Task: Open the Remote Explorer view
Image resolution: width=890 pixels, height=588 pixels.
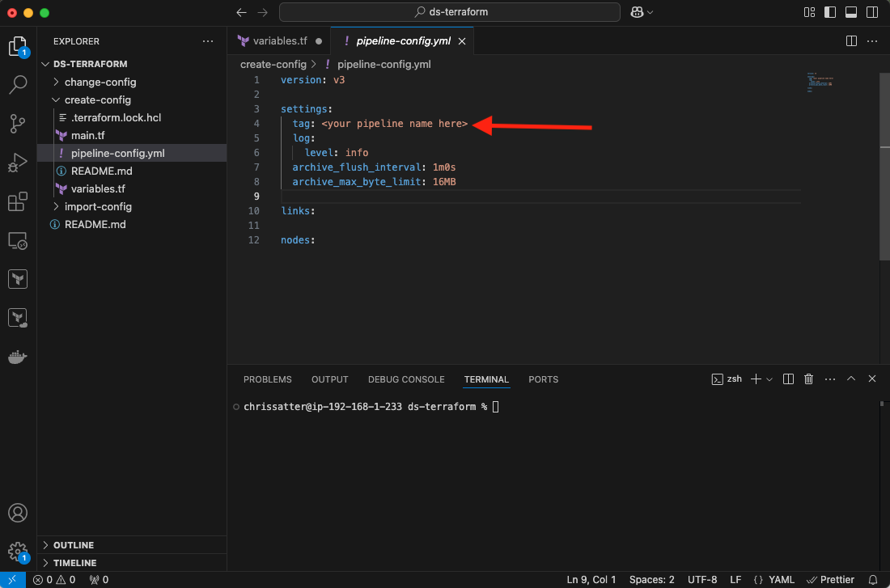Action: point(18,241)
